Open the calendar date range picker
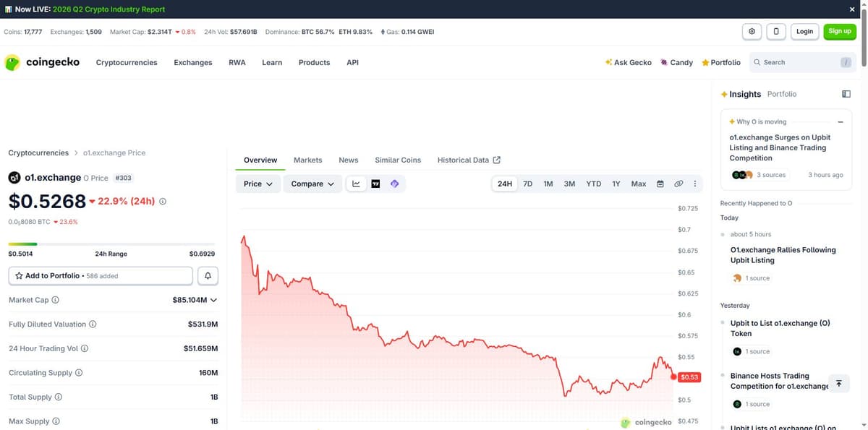This screenshot has height=430, width=868. (x=660, y=184)
